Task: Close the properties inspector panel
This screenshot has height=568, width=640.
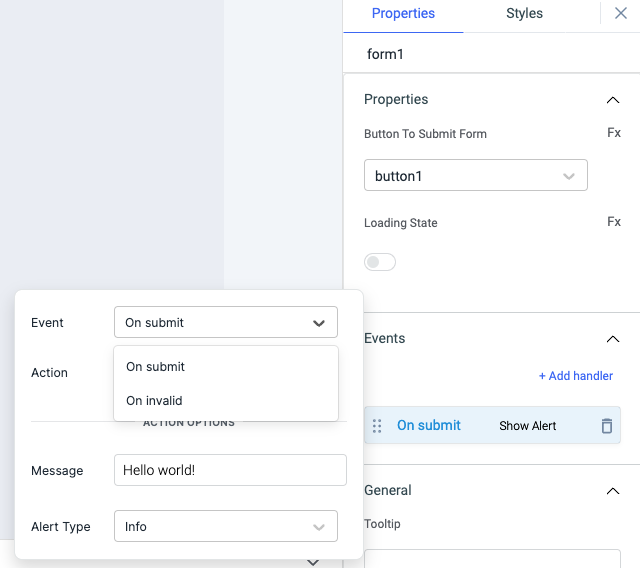Action: [620, 14]
